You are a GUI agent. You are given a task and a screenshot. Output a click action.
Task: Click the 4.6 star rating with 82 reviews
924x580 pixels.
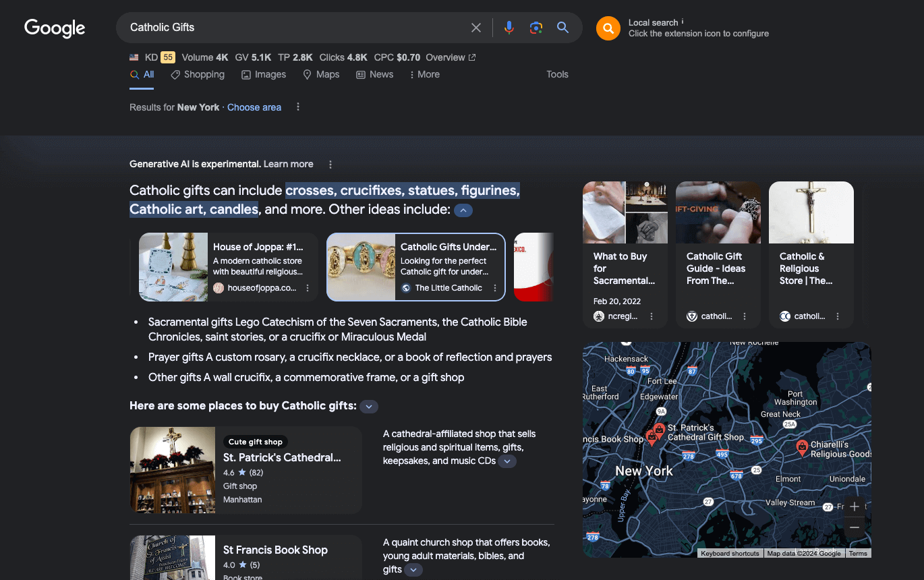(243, 473)
